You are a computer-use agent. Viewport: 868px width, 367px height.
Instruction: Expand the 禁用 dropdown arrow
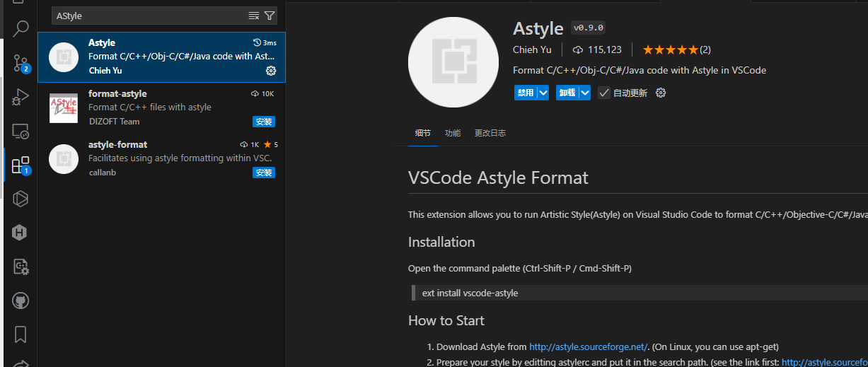(x=543, y=93)
